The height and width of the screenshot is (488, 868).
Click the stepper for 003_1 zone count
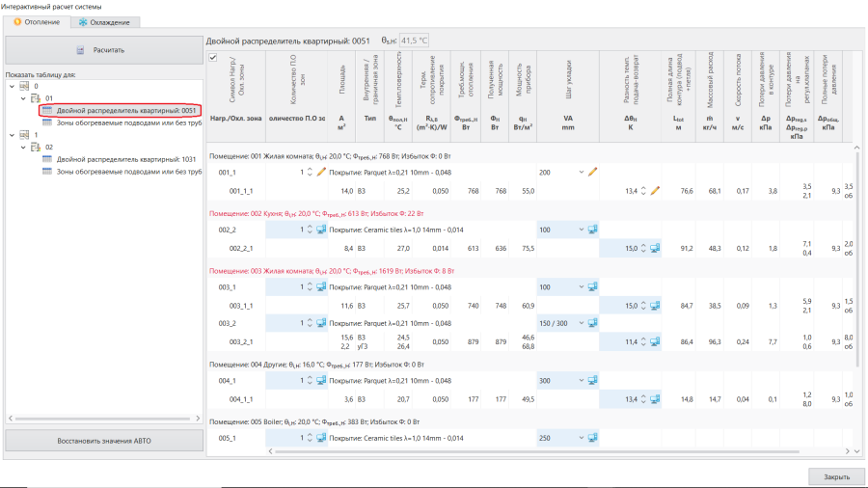310,287
